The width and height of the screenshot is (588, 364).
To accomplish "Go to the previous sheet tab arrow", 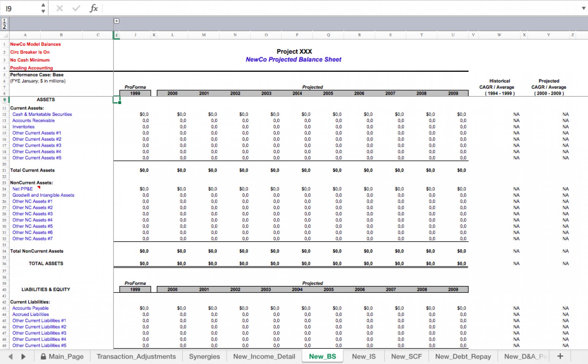I will [x=11, y=356].
